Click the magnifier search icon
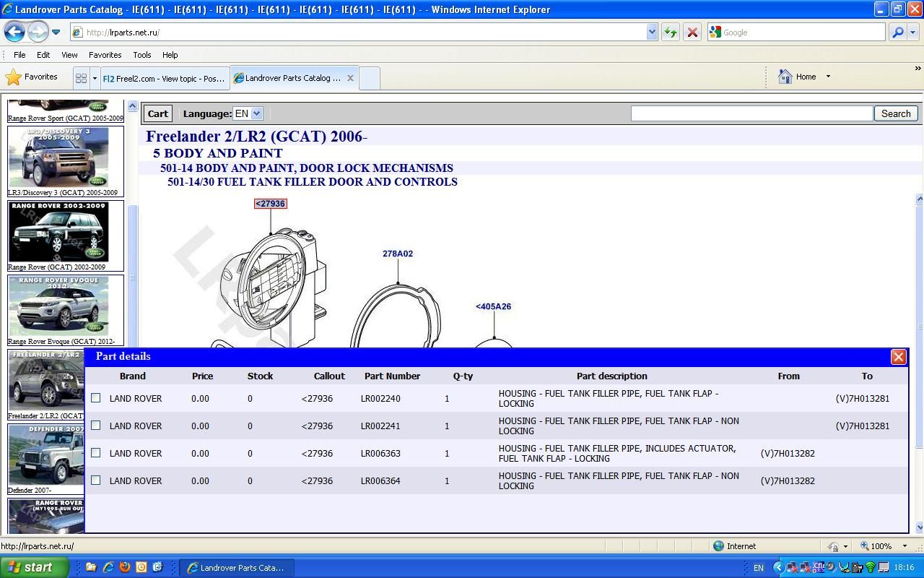Image resolution: width=924 pixels, height=578 pixels. [897, 33]
